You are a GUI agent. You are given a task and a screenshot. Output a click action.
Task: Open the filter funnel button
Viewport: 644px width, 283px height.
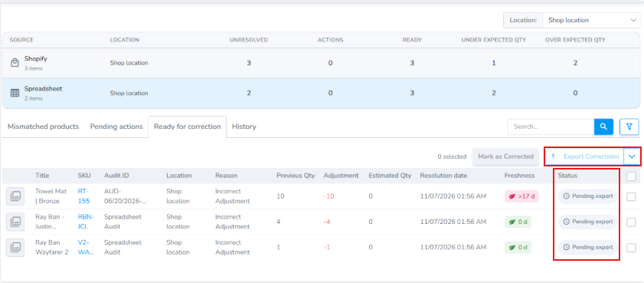click(x=629, y=127)
